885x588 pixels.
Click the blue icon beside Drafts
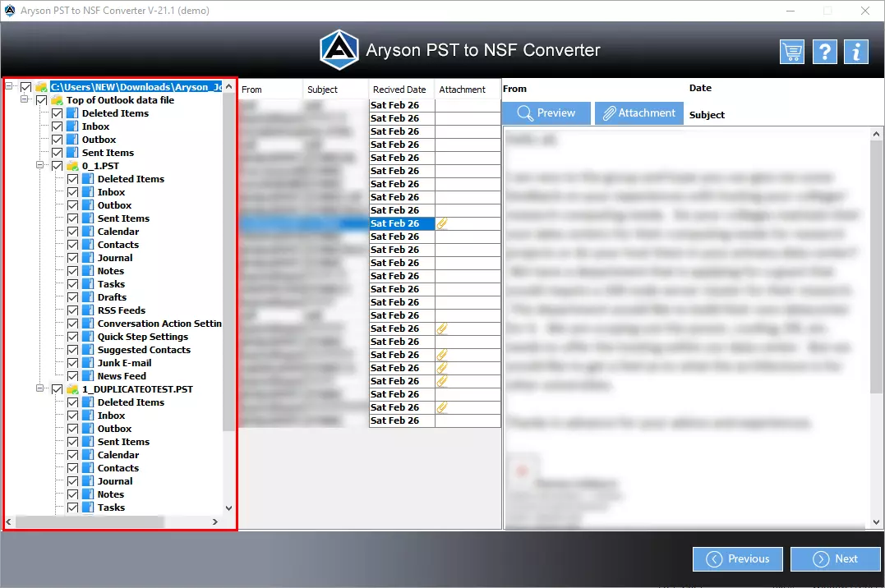(87, 297)
